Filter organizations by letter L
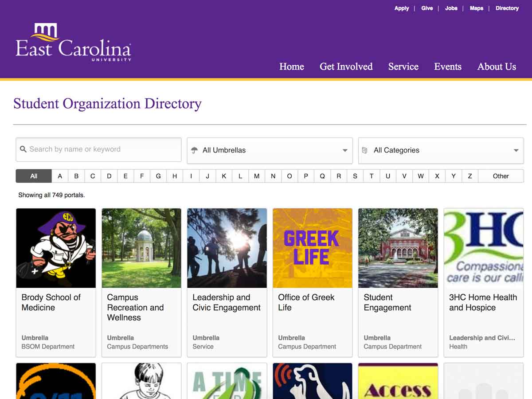532x399 pixels. 240,176
